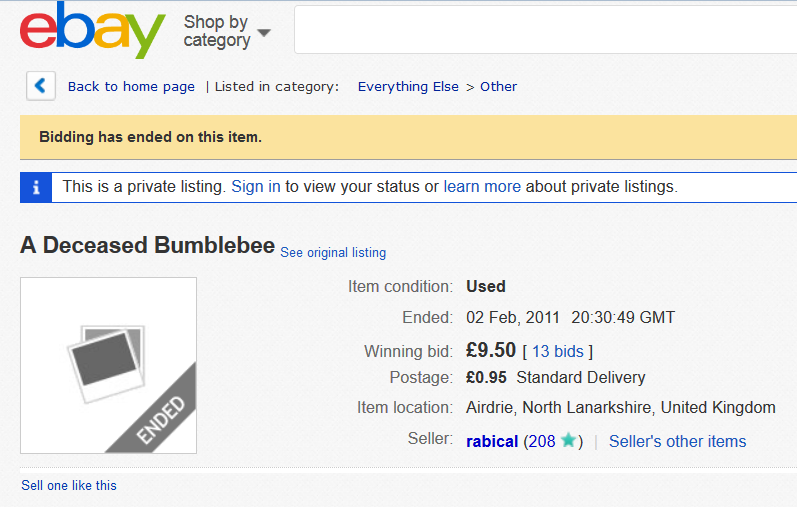The height and width of the screenshot is (507, 797).
Task: Go back to home page link
Action: tap(131, 87)
